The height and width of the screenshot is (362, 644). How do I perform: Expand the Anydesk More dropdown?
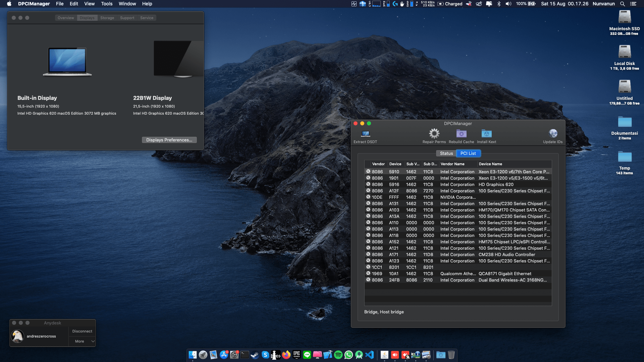point(82,341)
